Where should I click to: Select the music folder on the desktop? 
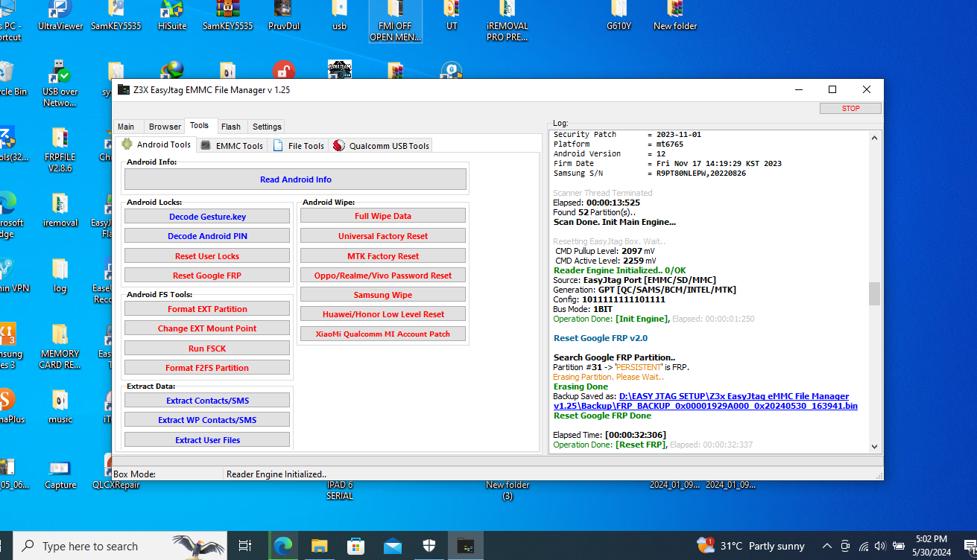point(60,407)
